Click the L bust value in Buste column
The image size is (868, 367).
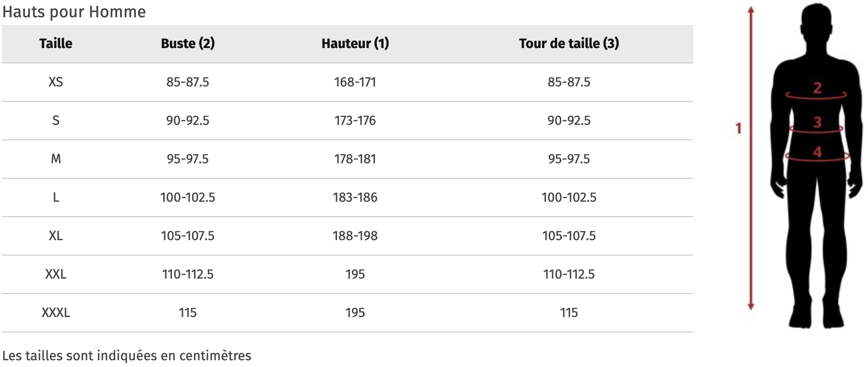coord(188,197)
